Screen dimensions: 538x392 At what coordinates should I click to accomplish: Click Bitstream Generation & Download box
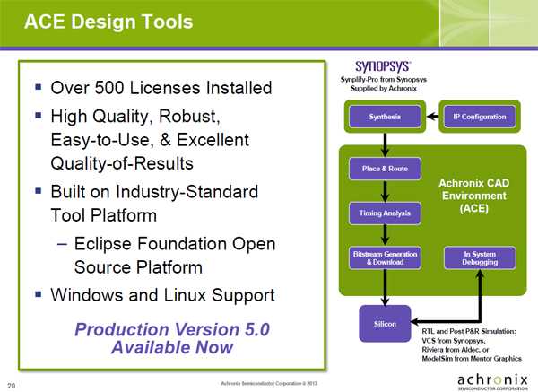tap(383, 258)
